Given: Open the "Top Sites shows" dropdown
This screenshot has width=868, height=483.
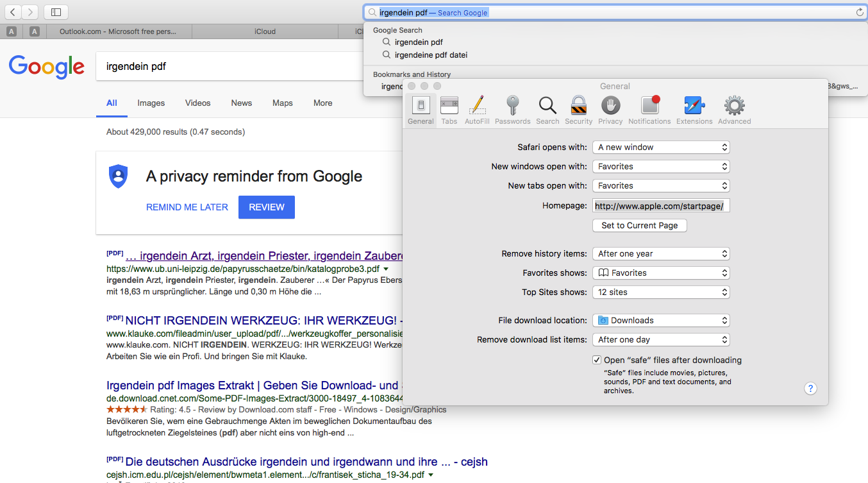Looking at the screenshot, I should click(x=661, y=292).
